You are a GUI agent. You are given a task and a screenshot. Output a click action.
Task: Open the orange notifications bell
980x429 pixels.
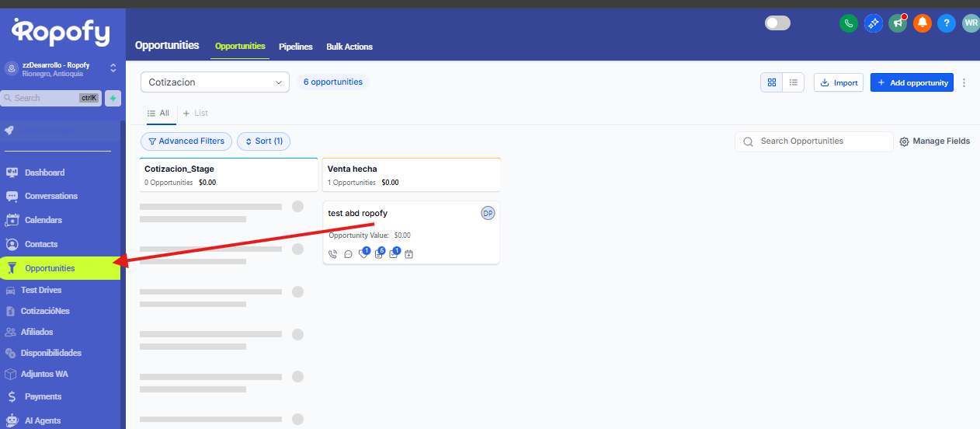(x=922, y=23)
